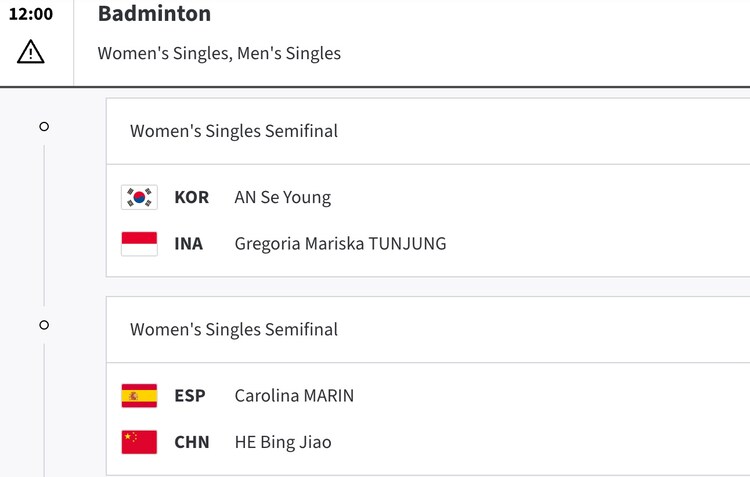The image size is (750, 477).
Task: Click the warning triangle icon under 12:00
Action: tap(31, 52)
